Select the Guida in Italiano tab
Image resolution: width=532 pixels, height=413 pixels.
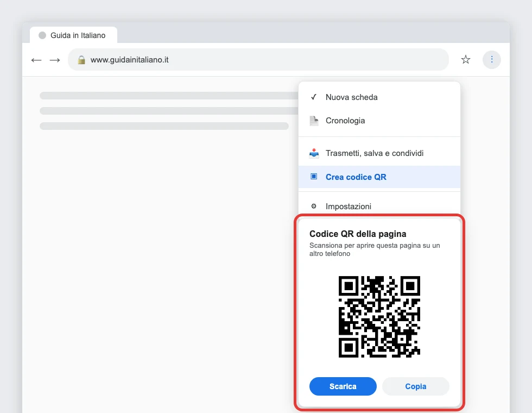pyautogui.click(x=74, y=35)
